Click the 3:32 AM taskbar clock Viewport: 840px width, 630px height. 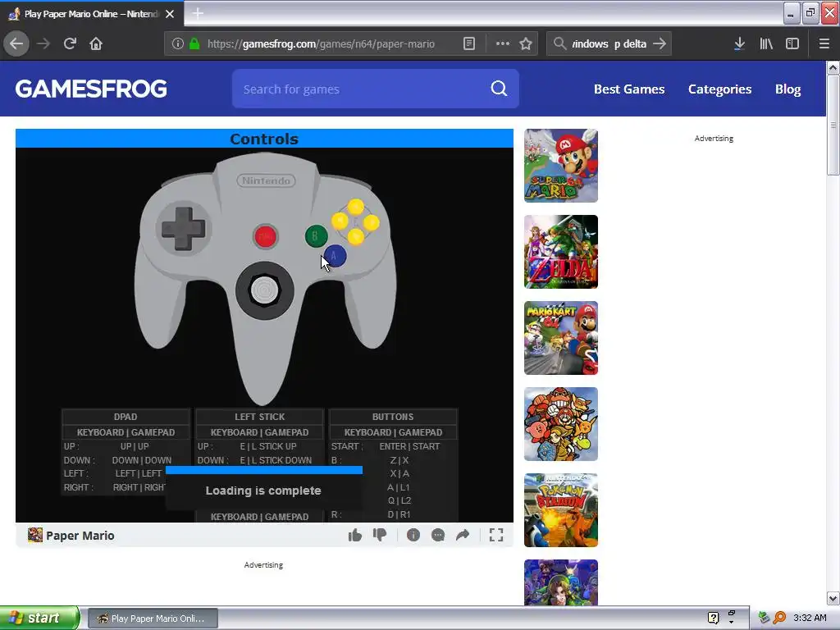click(x=810, y=619)
